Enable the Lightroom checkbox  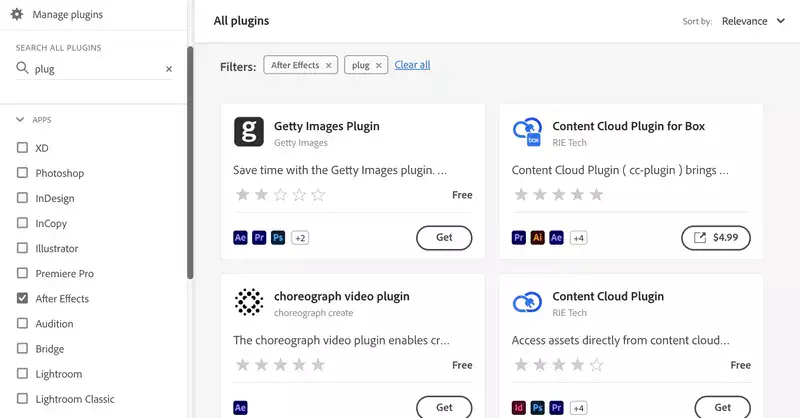(22, 374)
